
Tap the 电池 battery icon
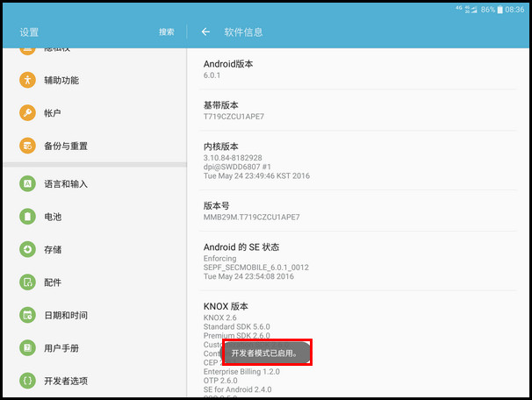click(27, 217)
